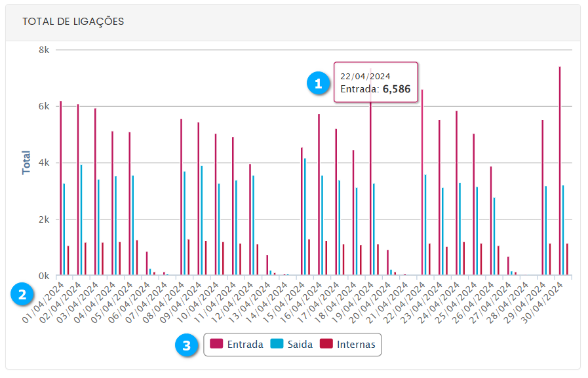This screenshot has width=588, height=378.
Task: Toggle the Saida series legend label
Action: 300,345
